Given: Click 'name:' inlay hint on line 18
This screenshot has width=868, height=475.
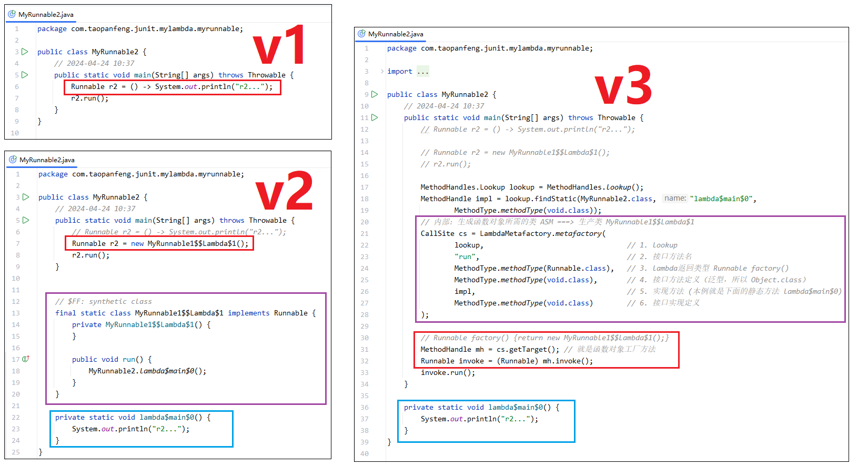Looking at the screenshot, I should [675, 199].
